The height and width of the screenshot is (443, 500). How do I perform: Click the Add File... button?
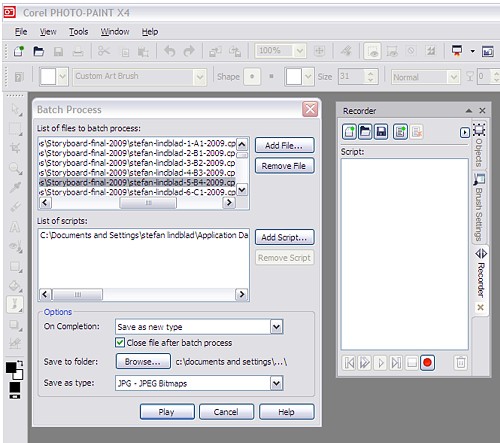coord(284,145)
